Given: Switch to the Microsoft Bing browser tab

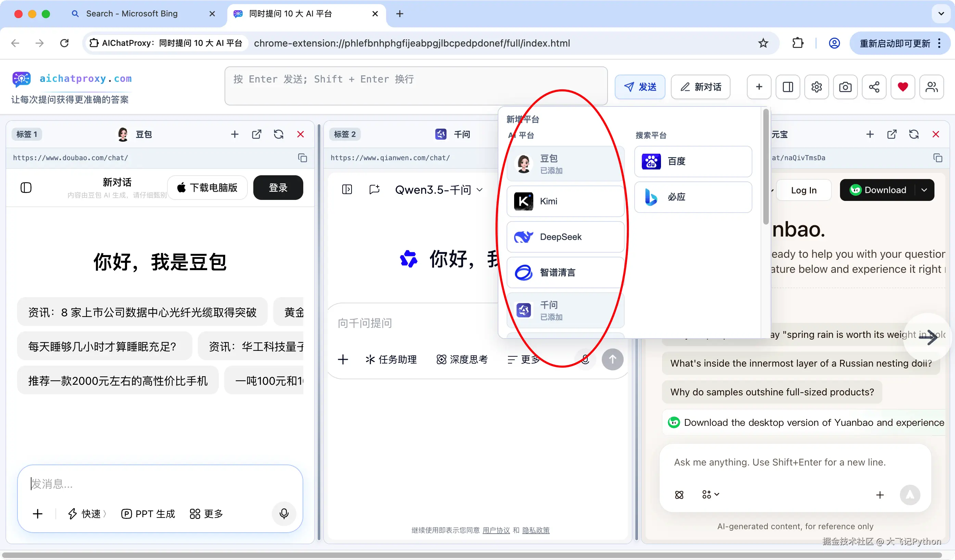Looking at the screenshot, I should pos(131,14).
